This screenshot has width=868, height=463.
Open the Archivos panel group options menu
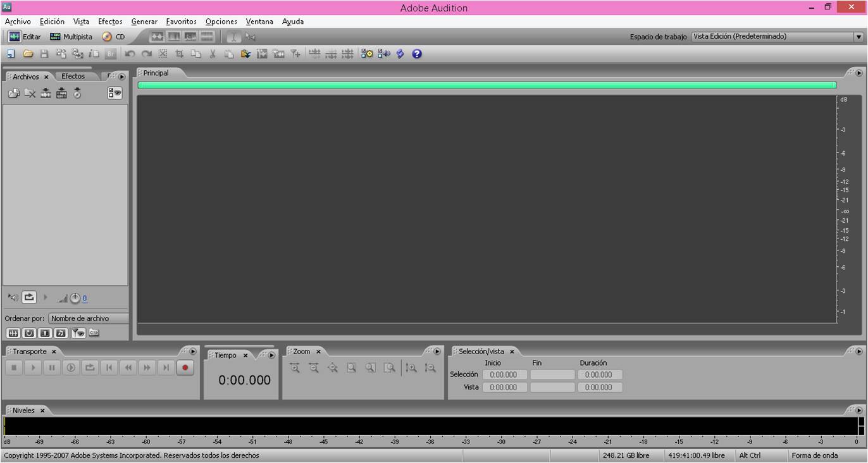122,77
